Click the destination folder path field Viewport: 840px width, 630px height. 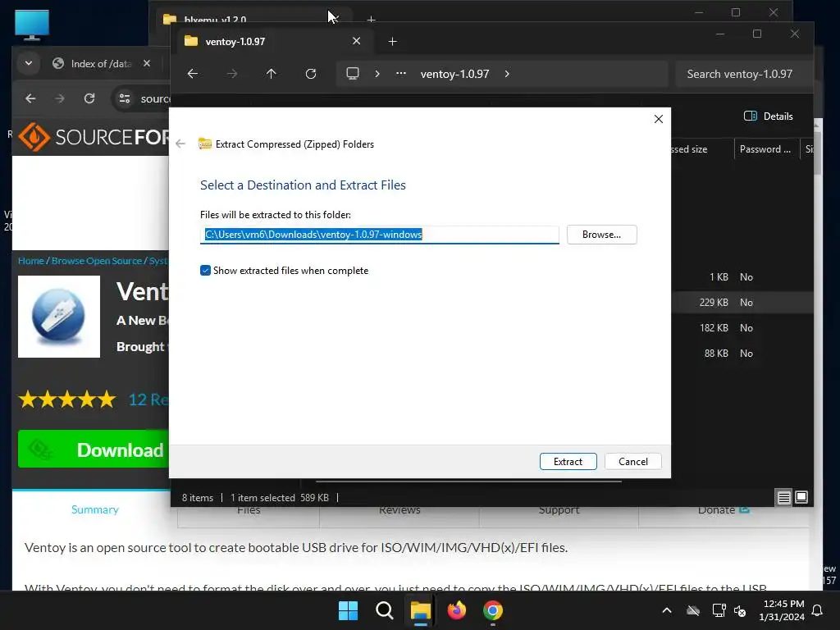click(379, 235)
